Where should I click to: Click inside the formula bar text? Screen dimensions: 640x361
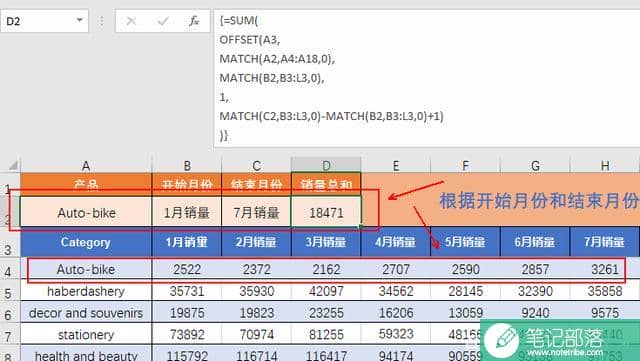pyautogui.click(x=427, y=78)
